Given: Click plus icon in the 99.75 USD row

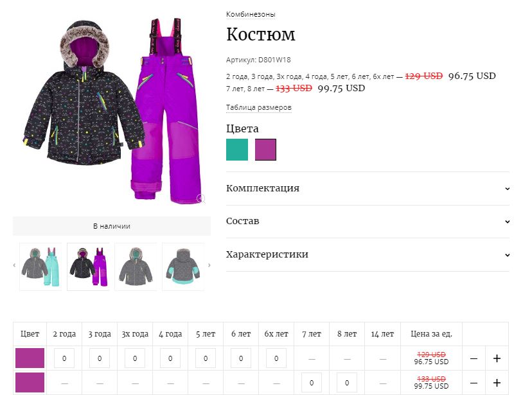Looking at the screenshot, I should (x=497, y=383).
